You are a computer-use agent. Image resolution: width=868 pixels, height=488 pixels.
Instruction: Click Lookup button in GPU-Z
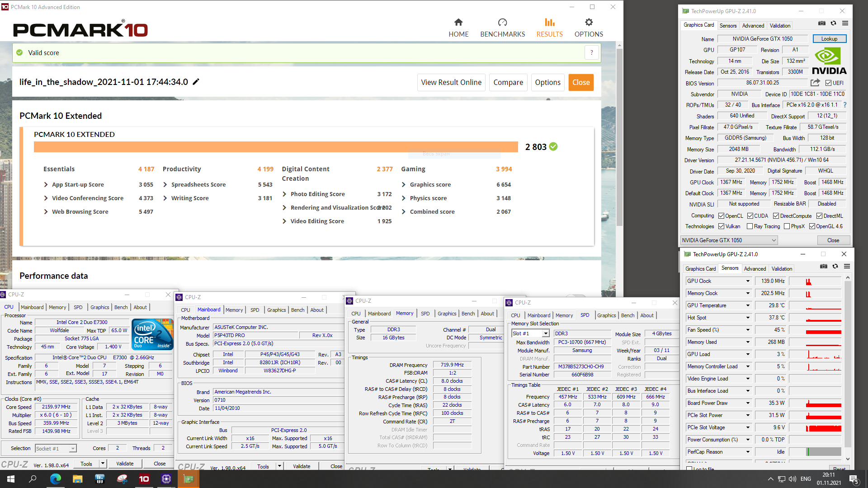pos(829,39)
